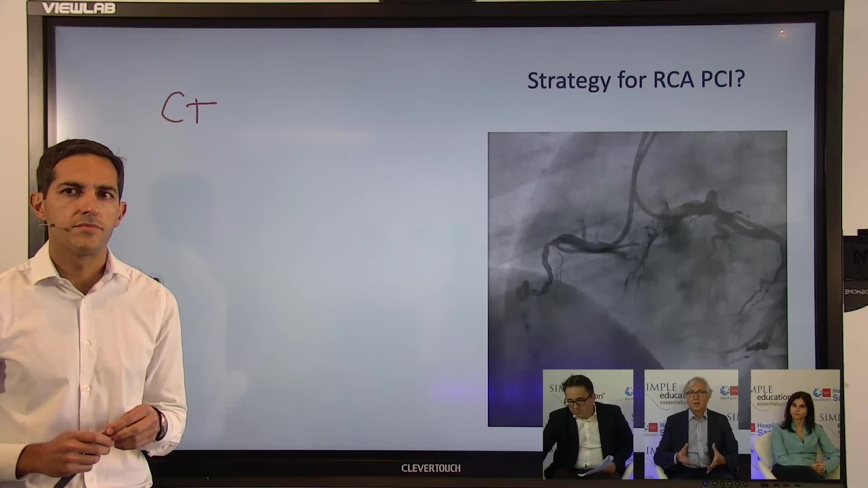
Task: Open the woman panelist's video thumbnail
Action: tap(795, 424)
